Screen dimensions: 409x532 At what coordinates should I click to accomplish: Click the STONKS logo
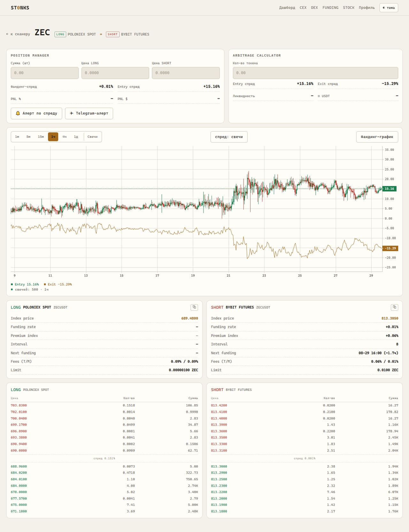tap(20, 8)
